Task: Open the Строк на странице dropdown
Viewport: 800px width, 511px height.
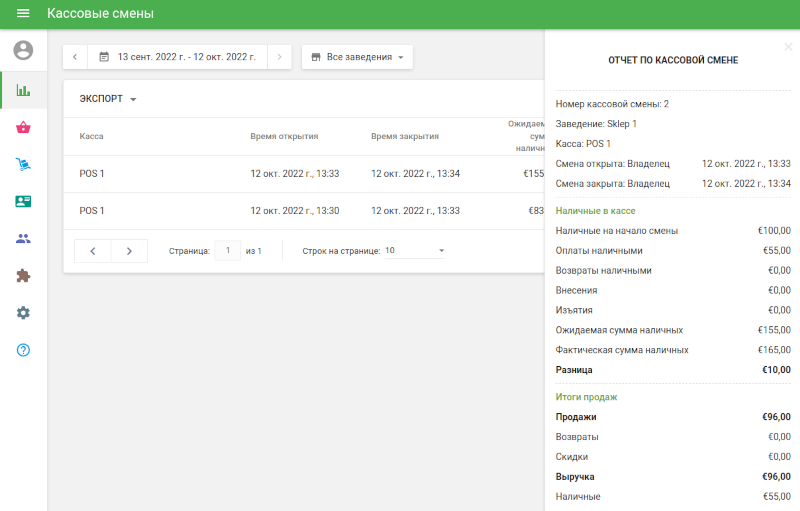Action: pos(414,251)
